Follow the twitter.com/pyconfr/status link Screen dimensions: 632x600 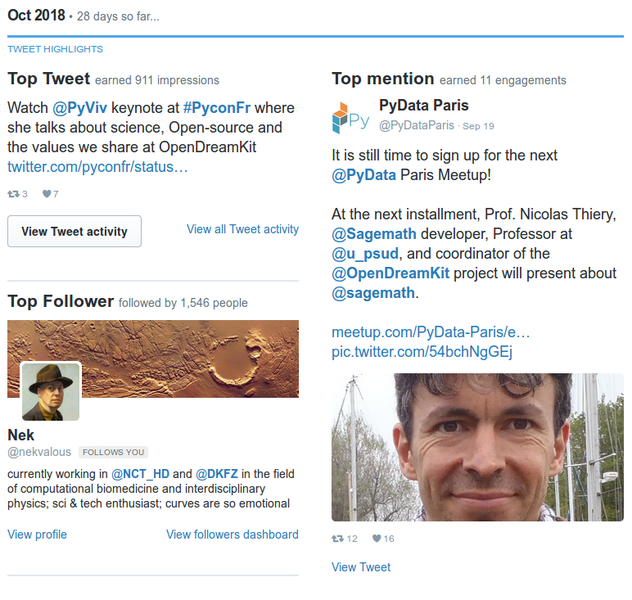(x=98, y=167)
